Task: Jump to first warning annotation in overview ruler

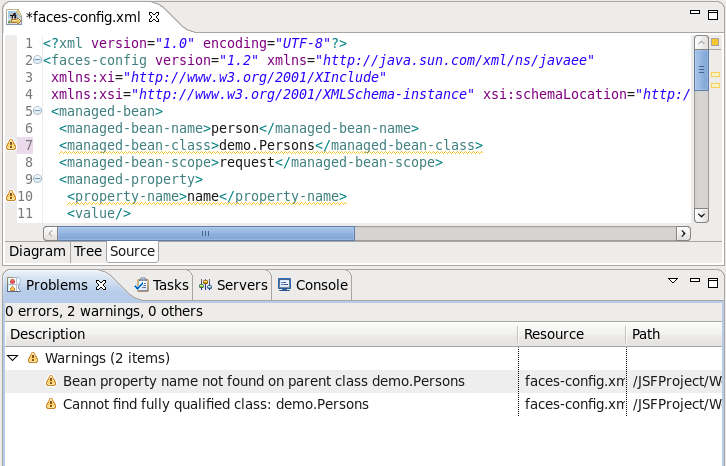Action: click(715, 75)
